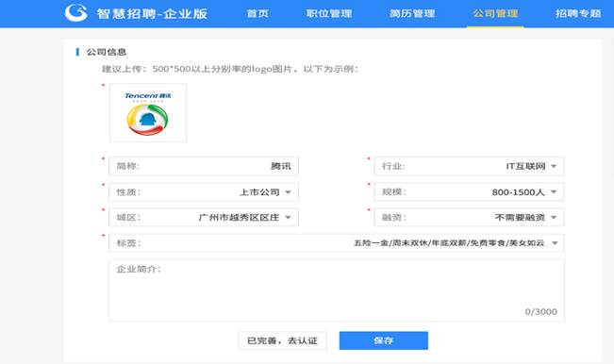Click the 智慧招聘-企业版 title text
614x364 pixels.
coord(152,14)
